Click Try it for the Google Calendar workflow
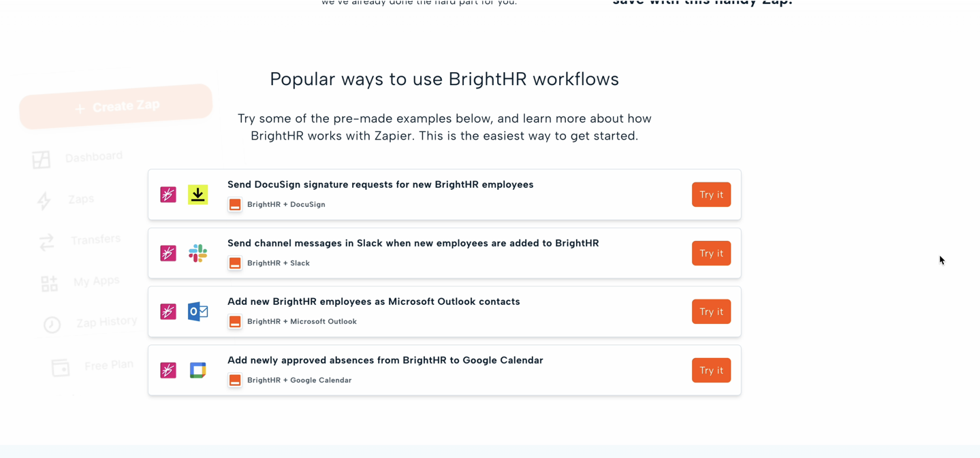The height and width of the screenshot is (458, 980). pos(710,370)
